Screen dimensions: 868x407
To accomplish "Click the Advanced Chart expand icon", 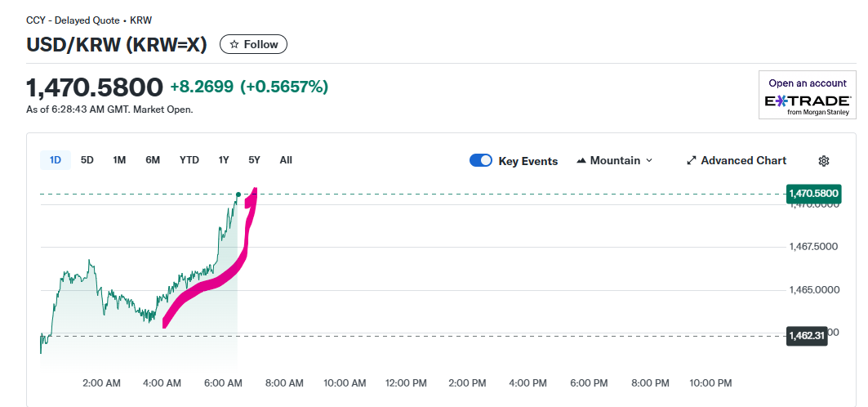I will point(692,161).
